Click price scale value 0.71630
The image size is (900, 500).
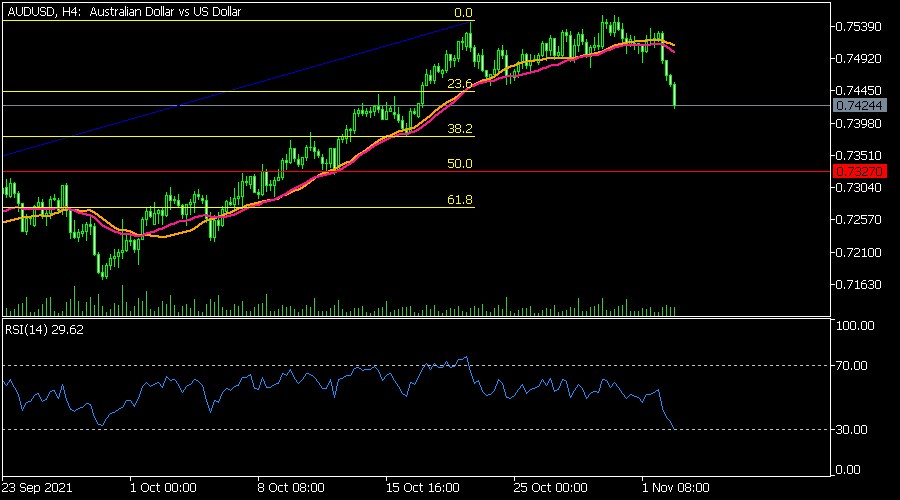coord(859,285)
